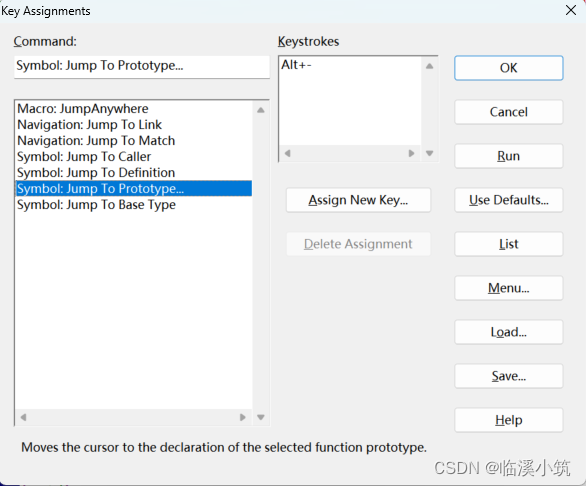Close the Key Assignments window
Image resolution: width=586 pixels, height=486 pixels.
(571, 10)
